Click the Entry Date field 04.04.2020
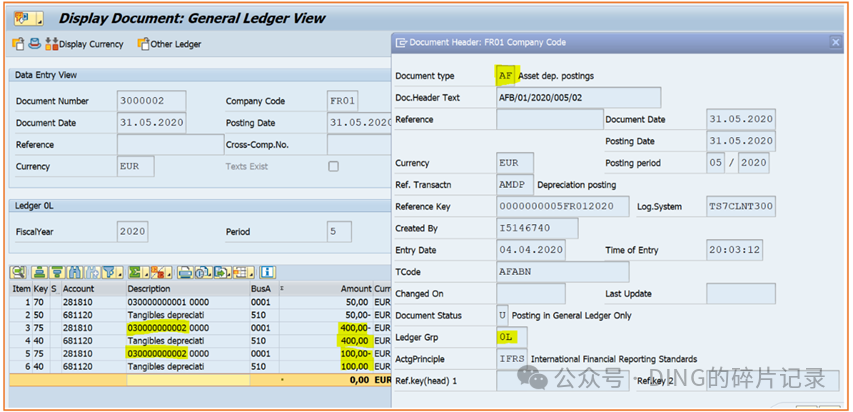 point(530,250)
